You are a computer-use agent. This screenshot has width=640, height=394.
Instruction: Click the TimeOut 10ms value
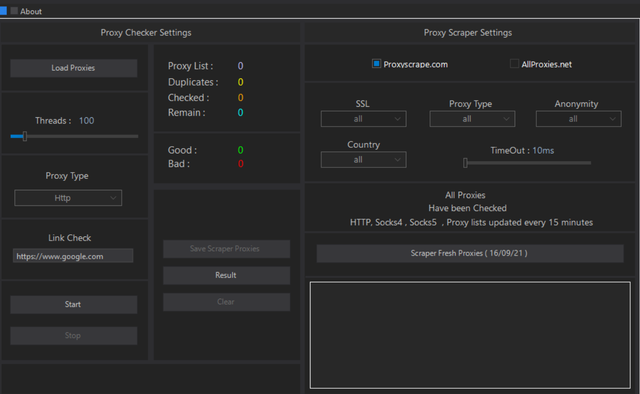coord(543,151)
